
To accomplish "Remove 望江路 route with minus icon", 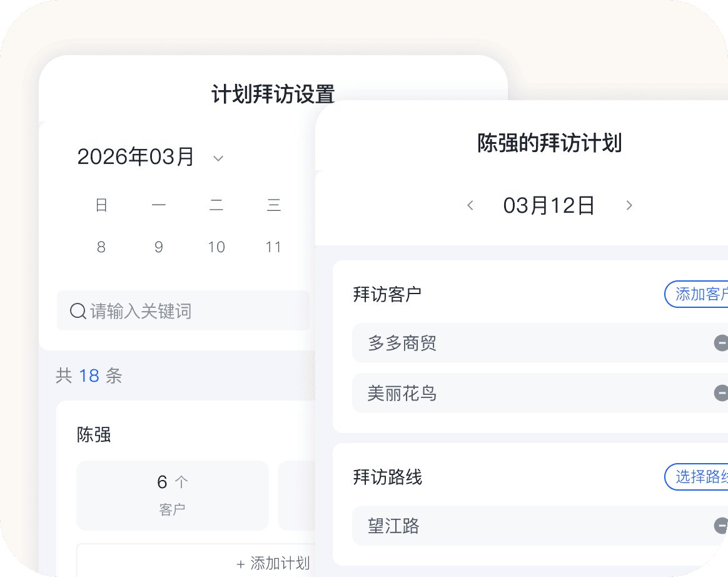I will [x=720, y=526].
